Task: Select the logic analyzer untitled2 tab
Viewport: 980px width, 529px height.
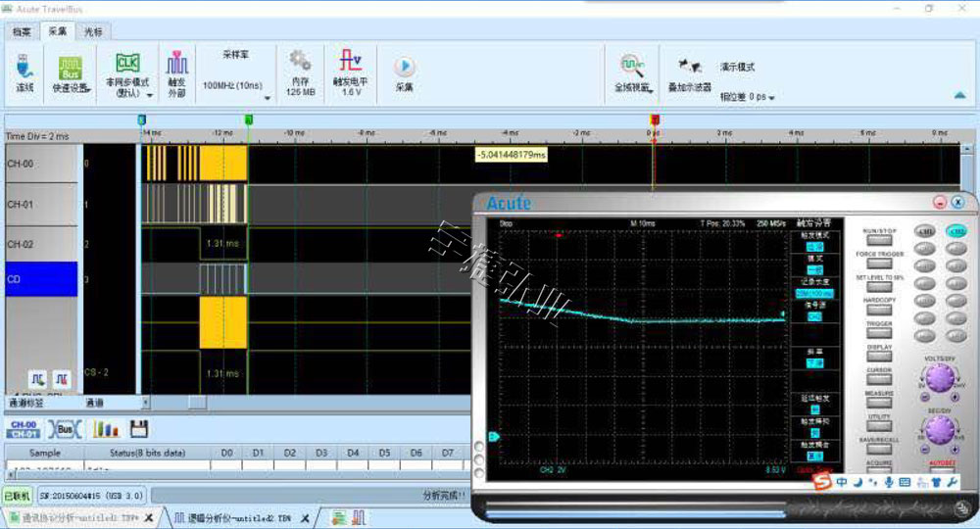Action: [x=239, y=518]
